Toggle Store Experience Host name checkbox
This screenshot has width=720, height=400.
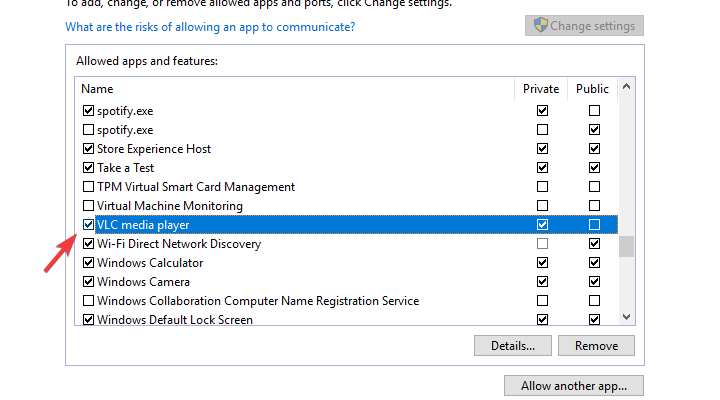[x=88, y=149]
